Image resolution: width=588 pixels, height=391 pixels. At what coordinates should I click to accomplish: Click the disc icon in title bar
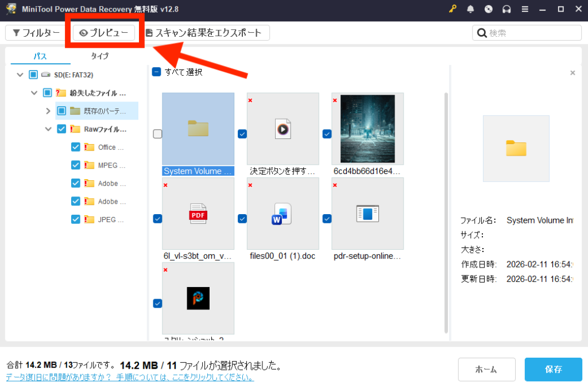[x=489, y=10]
